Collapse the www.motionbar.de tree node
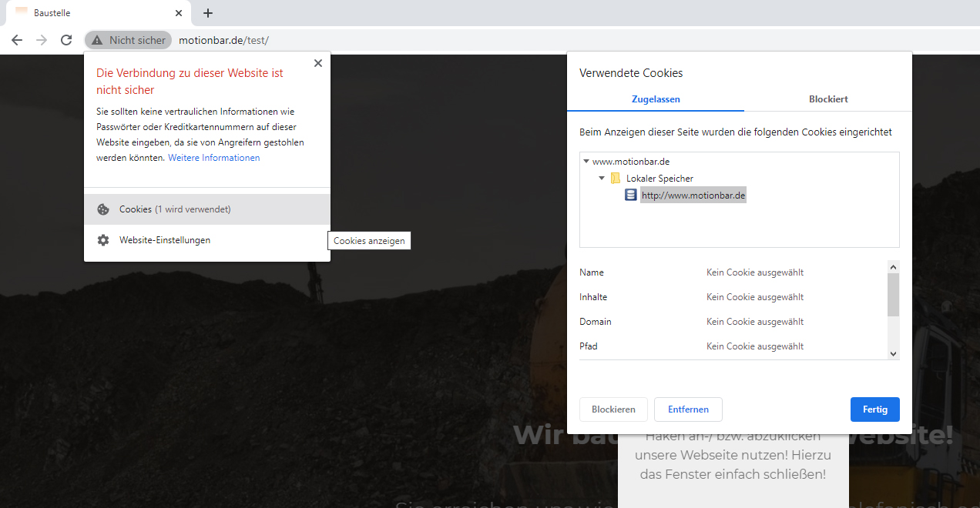 586,162
